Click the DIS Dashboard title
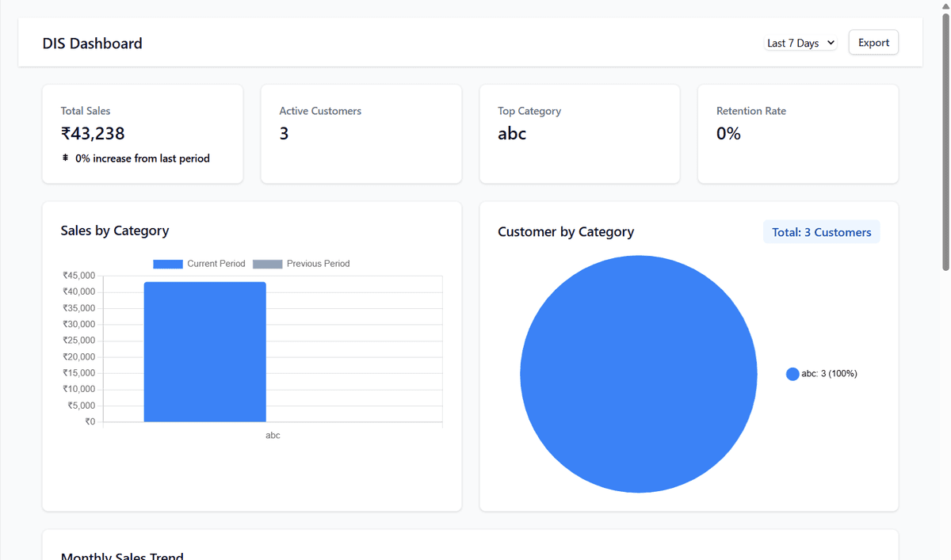Viewport: 951px width, 560px height. click(x=93, y=44)
